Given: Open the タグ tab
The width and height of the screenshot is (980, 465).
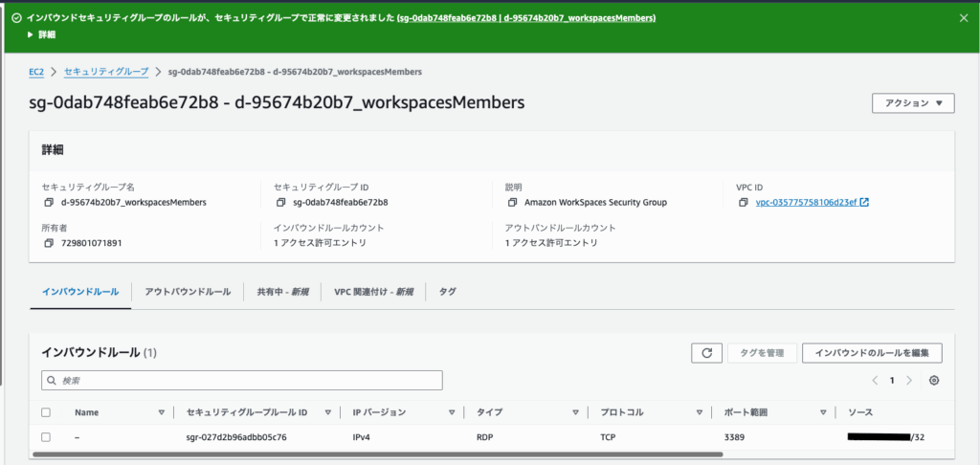Looking at the screenshot, I should click(447, 292).
